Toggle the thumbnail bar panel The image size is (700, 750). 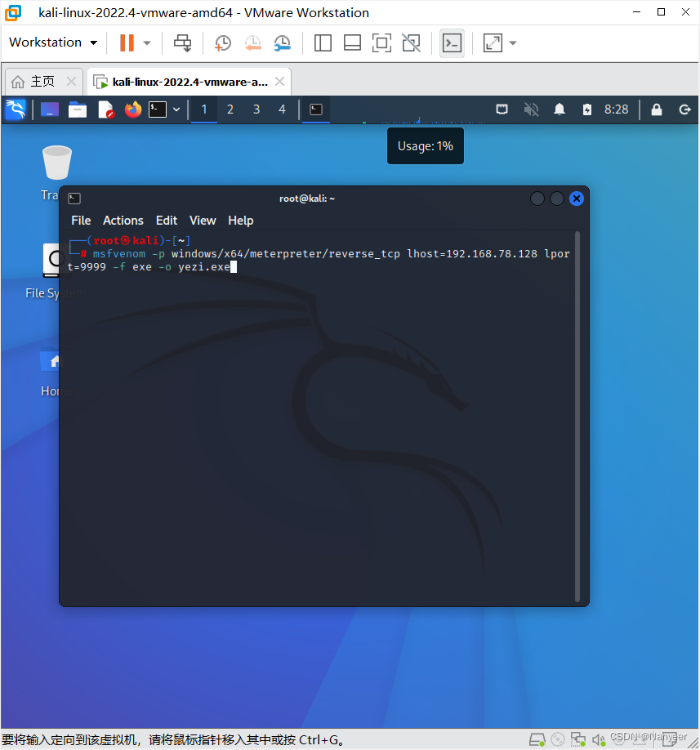(x=352, y=43)
